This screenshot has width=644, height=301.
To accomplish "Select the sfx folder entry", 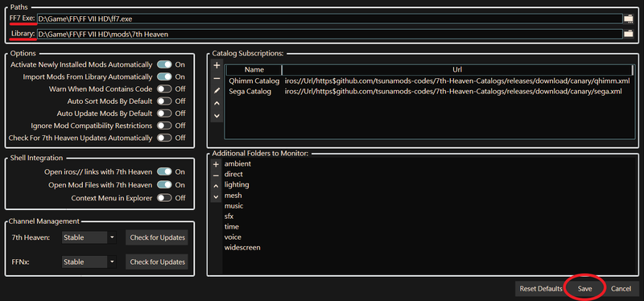I will [x=229, y=216].
